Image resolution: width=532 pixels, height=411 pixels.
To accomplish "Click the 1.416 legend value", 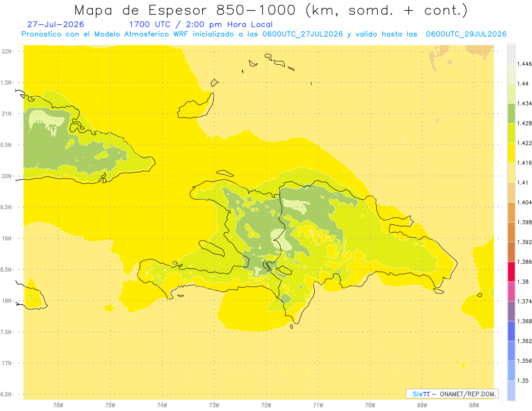I will (x=524, y=163).
